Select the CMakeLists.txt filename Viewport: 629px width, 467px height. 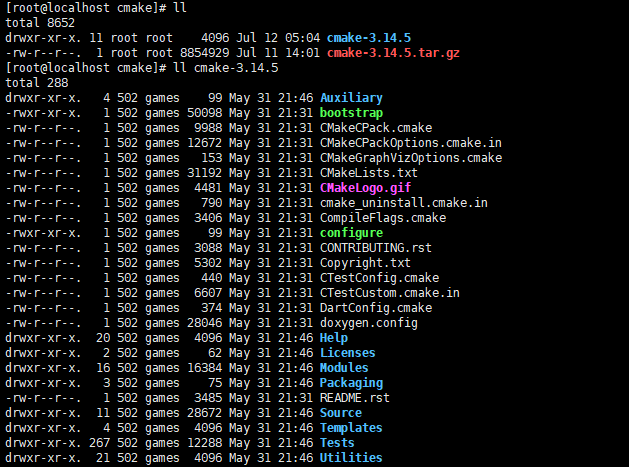pyautogui.click(x=369, y=173)
